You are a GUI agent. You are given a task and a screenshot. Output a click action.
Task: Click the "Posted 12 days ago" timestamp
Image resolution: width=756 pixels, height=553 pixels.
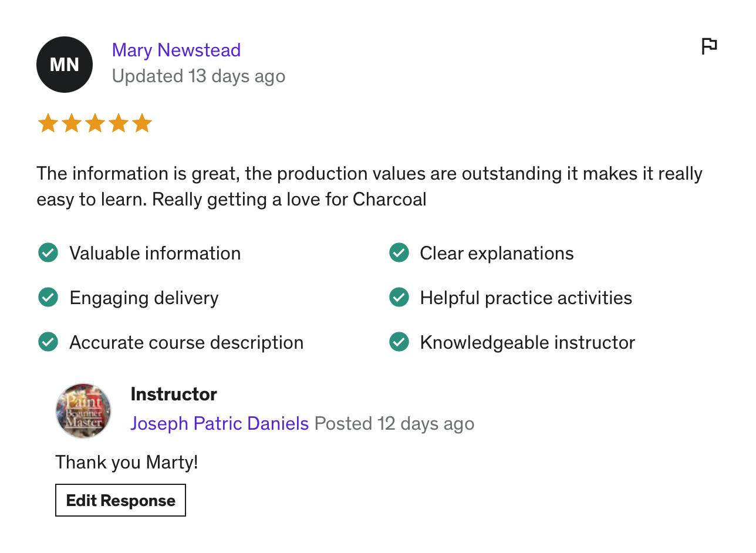(394, 423)
